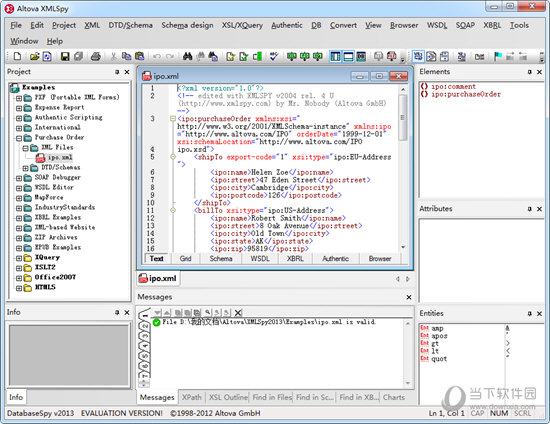Click the blue double-checkmark toolbar icon

pyautogui.click(x=274, y=56)
